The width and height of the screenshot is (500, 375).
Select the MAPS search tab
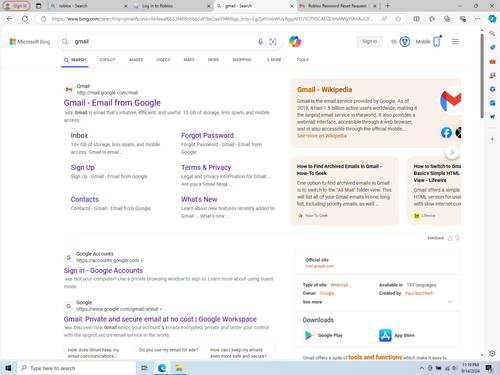(189, 60)
